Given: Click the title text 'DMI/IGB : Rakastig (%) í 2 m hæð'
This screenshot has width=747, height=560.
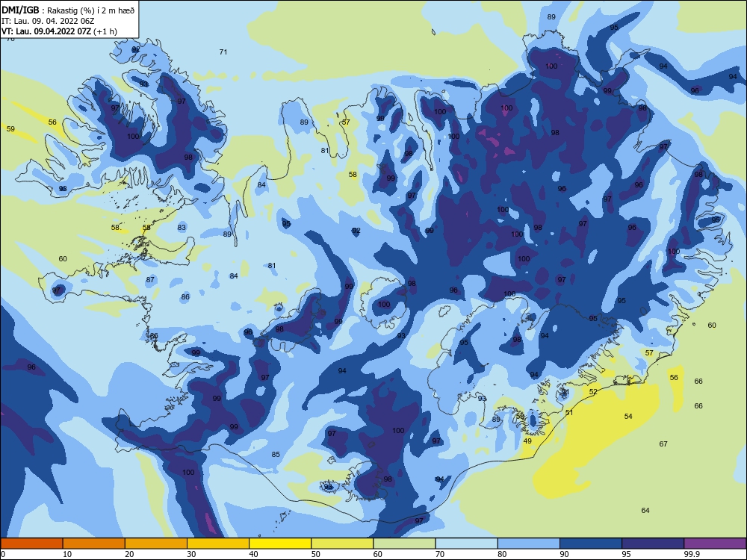Looking at the screenshot, I should pyautogui.click(x=68, y=10).
